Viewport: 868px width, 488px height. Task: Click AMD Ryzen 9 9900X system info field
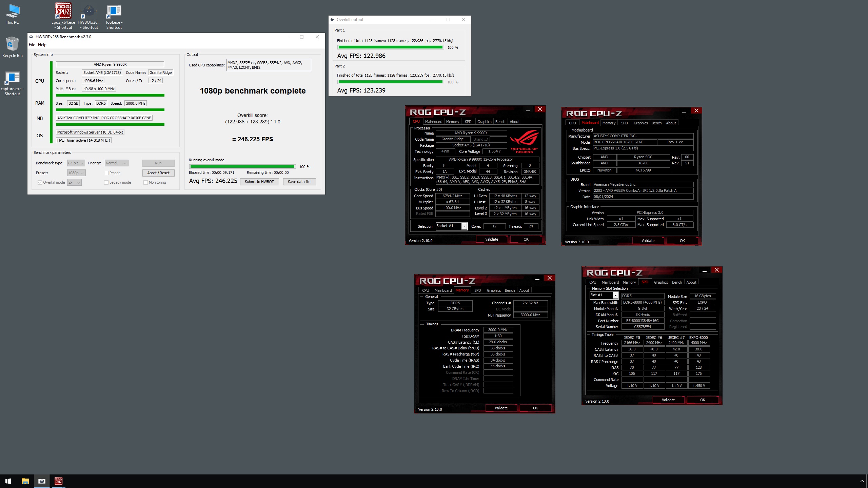click(x=110, y=64)
